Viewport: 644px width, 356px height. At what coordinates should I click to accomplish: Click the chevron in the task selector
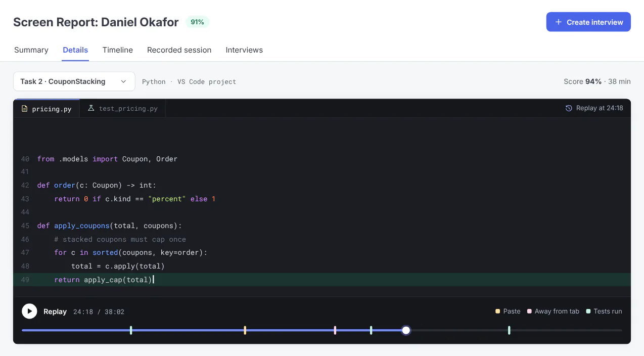point(123,81)
